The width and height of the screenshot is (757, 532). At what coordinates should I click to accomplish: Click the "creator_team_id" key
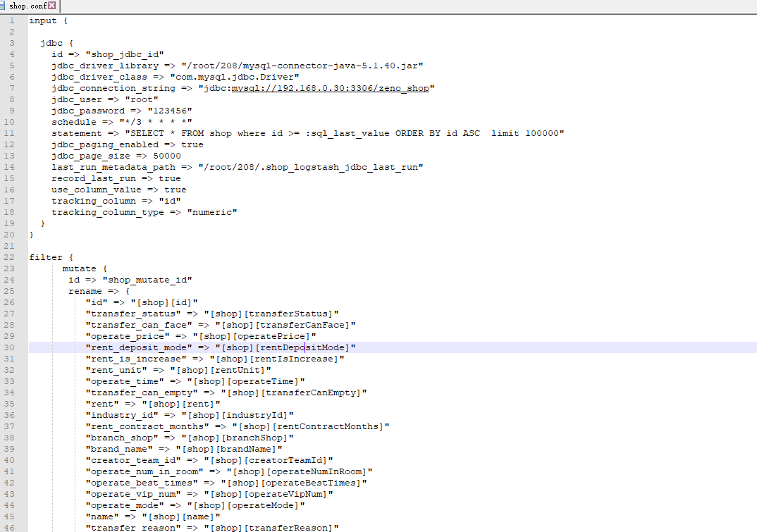[x=133, y=461]
